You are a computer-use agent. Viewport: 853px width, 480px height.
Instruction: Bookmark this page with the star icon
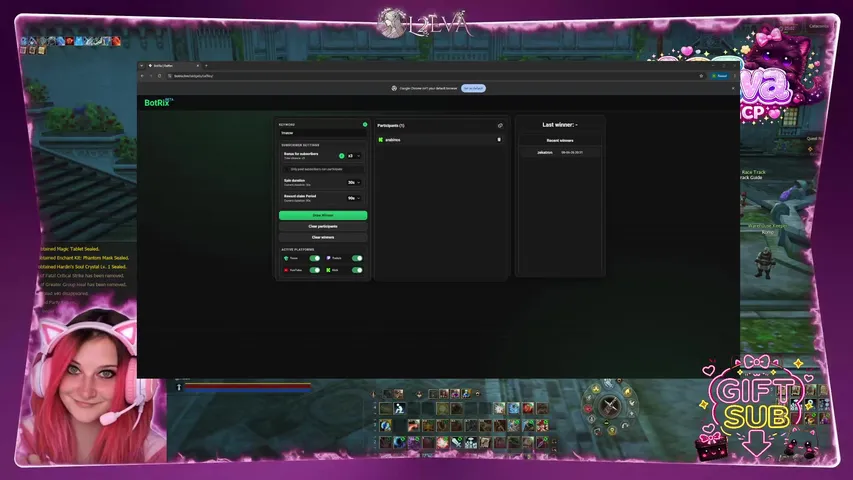(701, 76)
